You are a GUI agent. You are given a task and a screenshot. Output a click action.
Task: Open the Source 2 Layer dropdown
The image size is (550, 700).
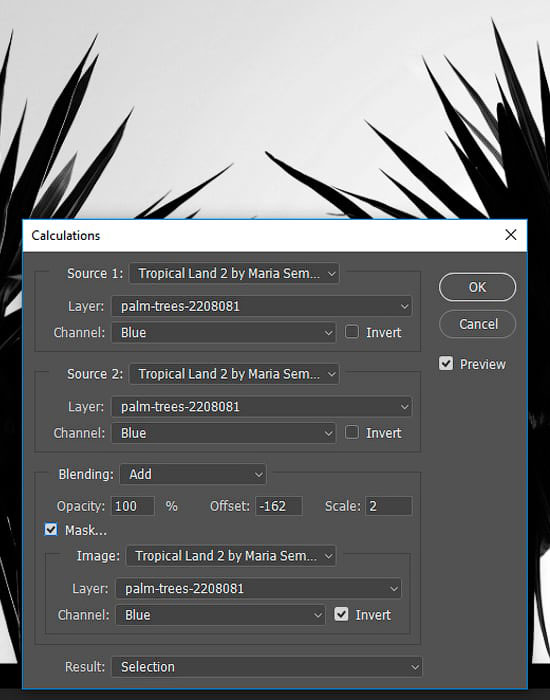point(262,407)
